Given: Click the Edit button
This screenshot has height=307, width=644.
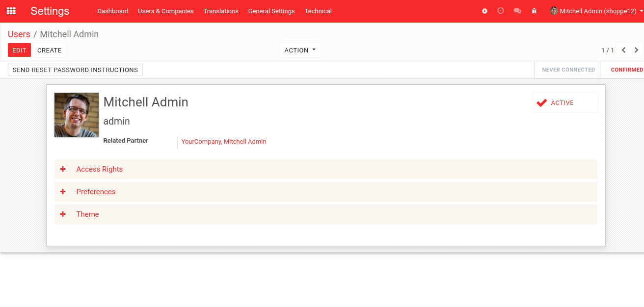Looking at the screenshot, I should click(19, 50).
